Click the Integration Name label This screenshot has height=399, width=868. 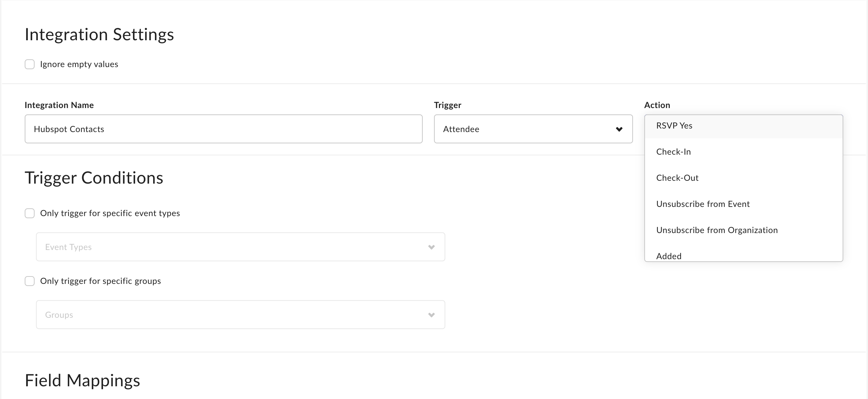(59, 105)
